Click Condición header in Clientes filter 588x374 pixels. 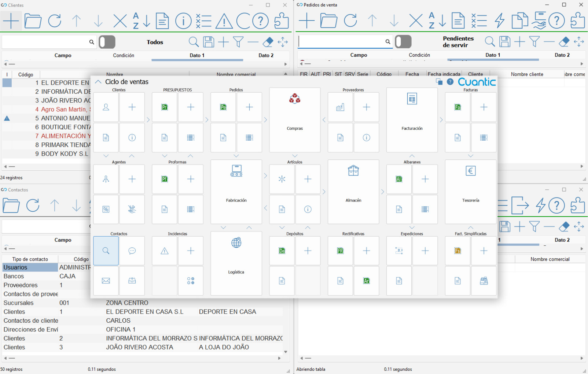pos(124,55)
